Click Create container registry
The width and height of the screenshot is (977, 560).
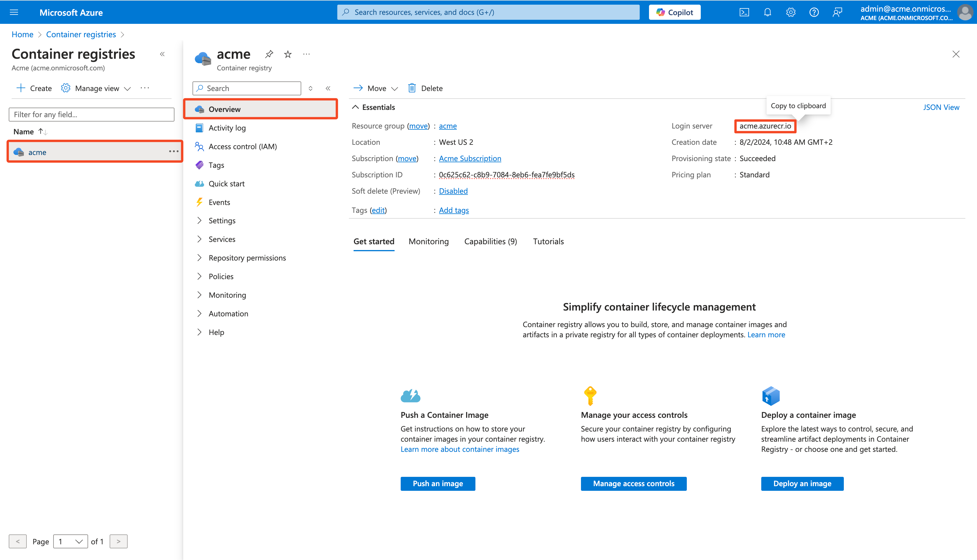click(x=34, y=88)
